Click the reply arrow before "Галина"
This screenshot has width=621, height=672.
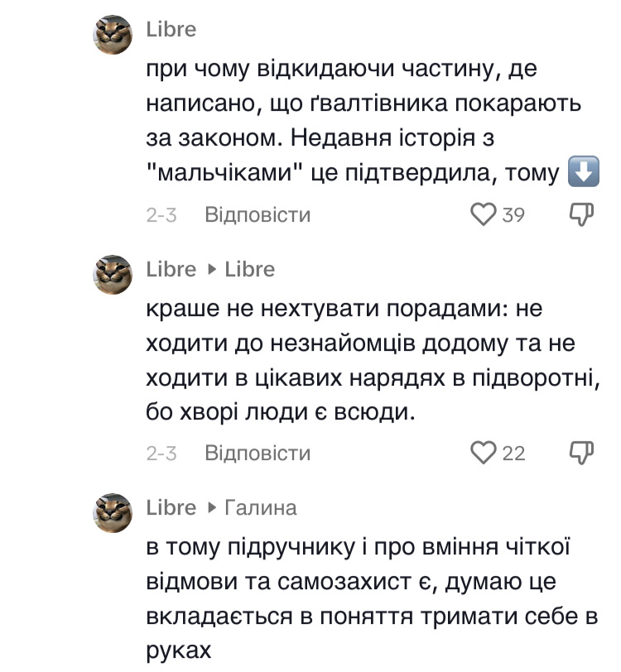pyautogui.click(x=211, y=507)
